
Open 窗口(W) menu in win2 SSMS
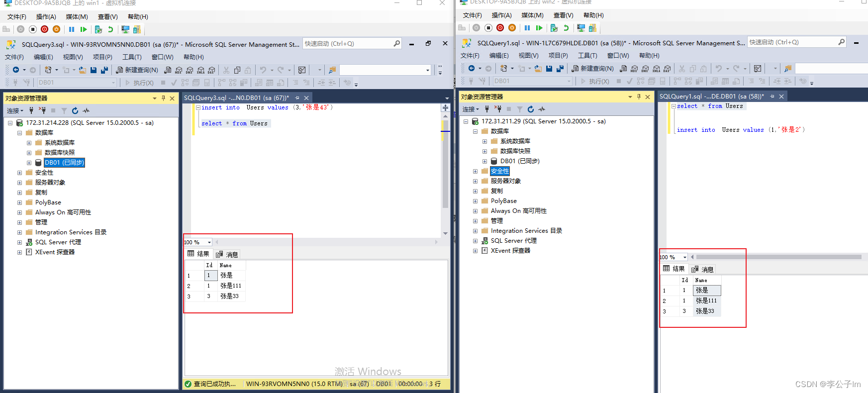(618, 56)
